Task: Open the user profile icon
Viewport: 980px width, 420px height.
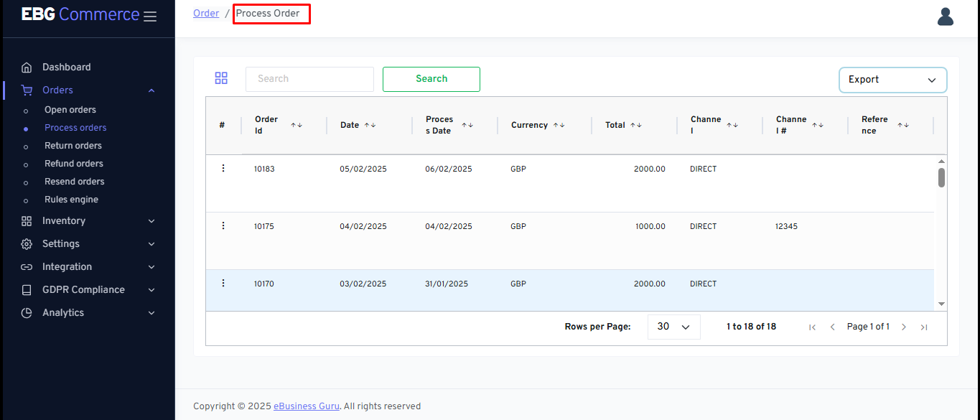Action: pos(946,16)
